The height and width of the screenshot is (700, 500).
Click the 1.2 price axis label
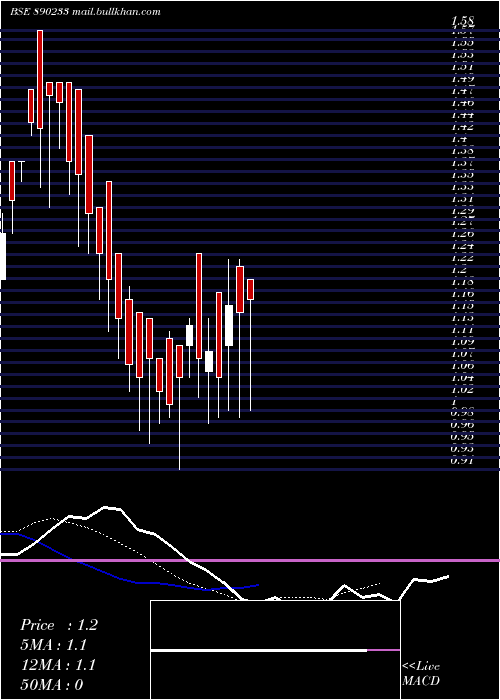pyautogui.click(x=459, y=270)
